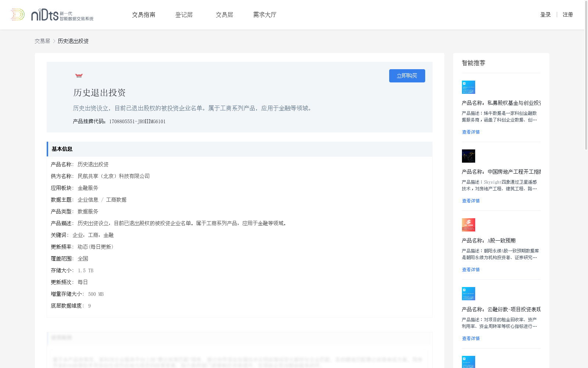
Task: View details of A股一致预期 product
Action: [471, 270]
